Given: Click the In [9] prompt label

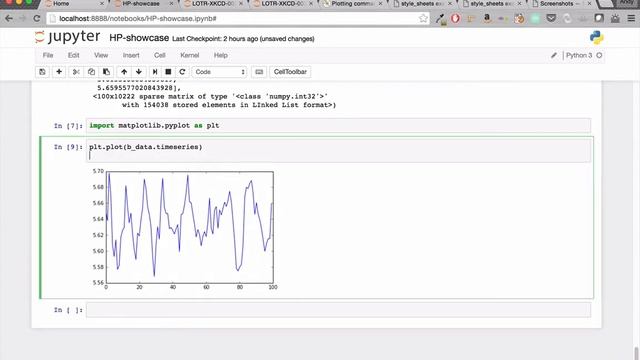Looking at the screenshot, I should pyautogui.click(x=68, y=147).
